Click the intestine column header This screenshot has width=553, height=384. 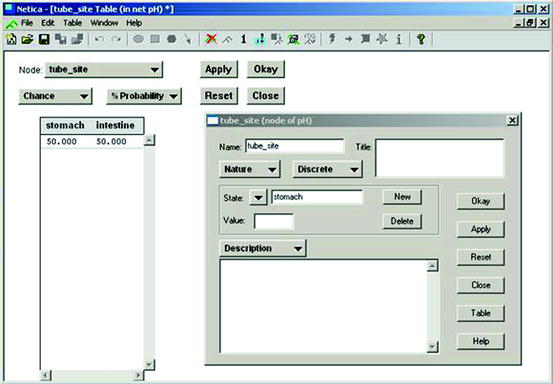115,126
